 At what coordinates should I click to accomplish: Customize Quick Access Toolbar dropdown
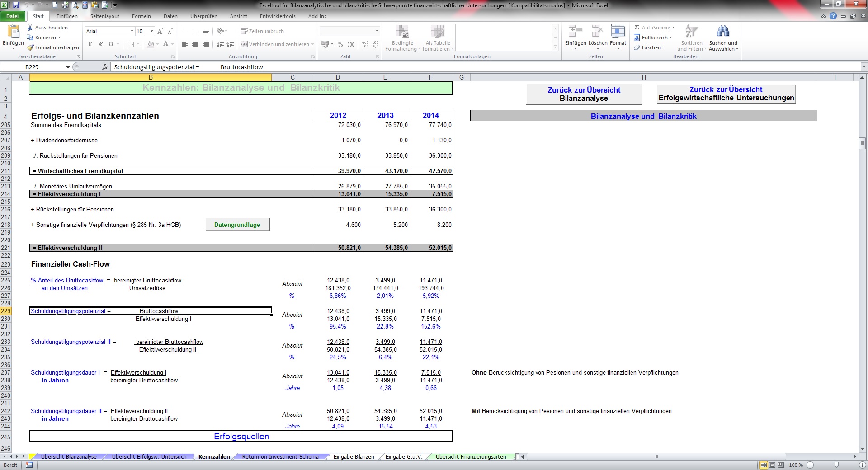[115, 5]
